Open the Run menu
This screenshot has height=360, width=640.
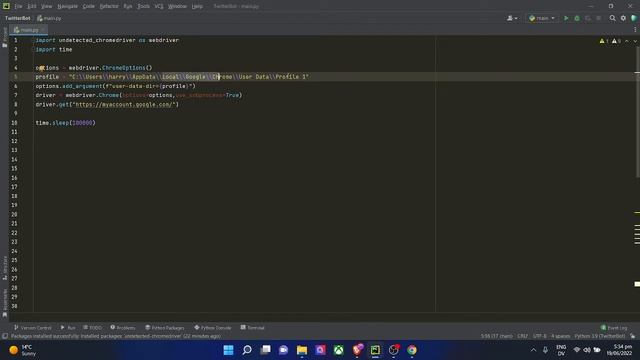(128, 7)
